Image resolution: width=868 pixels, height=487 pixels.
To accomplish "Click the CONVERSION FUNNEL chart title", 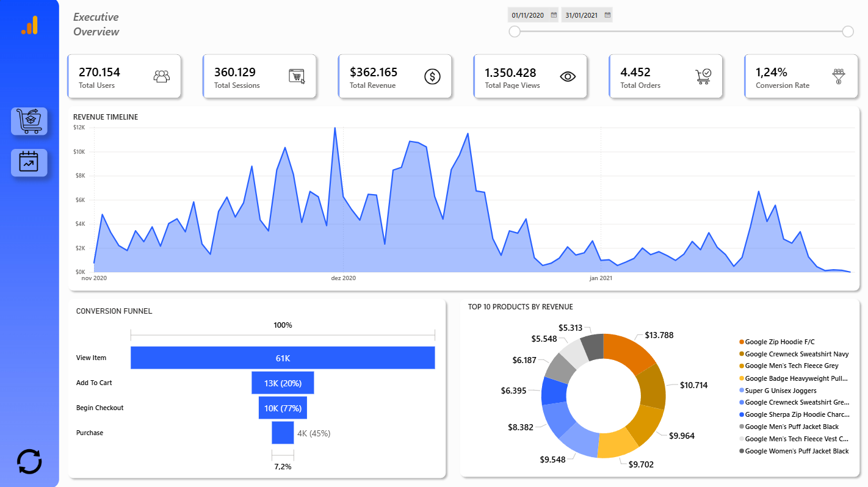I will point(114,311).
